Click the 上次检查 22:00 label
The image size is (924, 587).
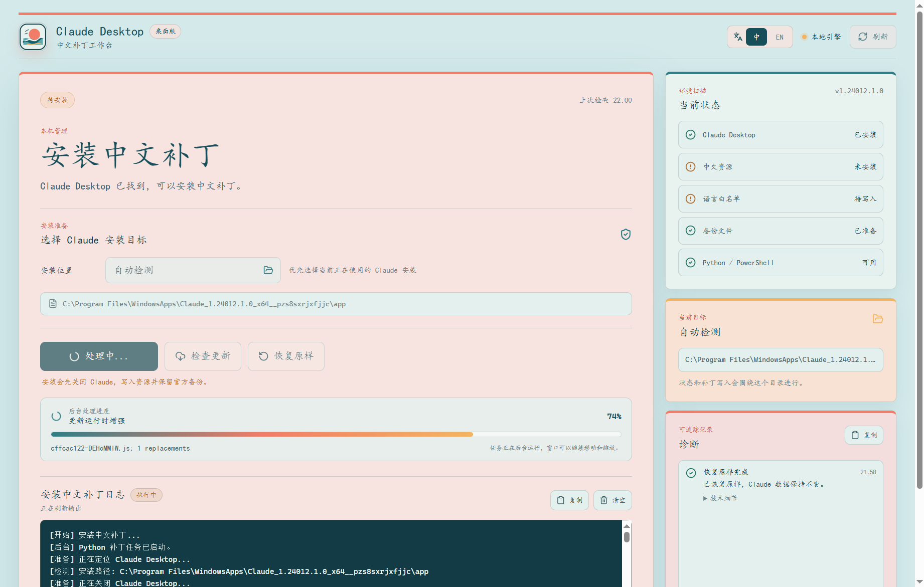606,100
